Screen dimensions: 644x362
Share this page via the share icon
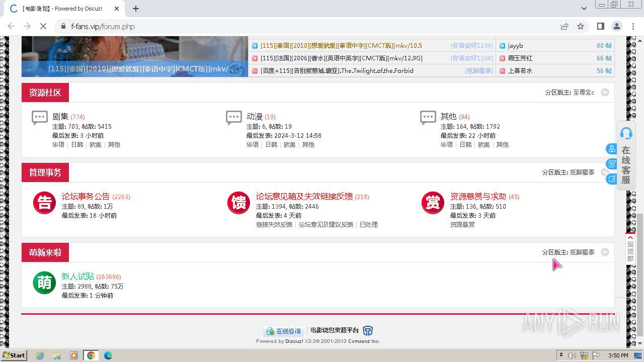coord(565,26)
